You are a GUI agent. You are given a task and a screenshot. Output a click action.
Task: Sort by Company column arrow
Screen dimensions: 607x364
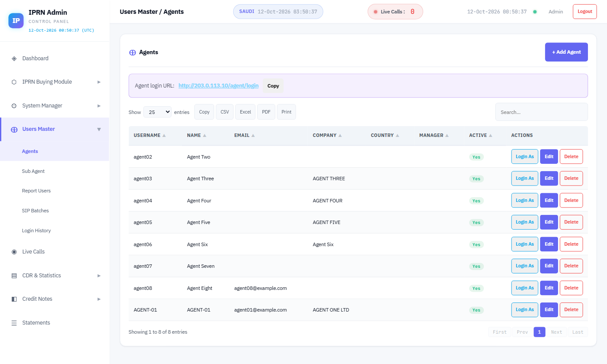[340, 136]
